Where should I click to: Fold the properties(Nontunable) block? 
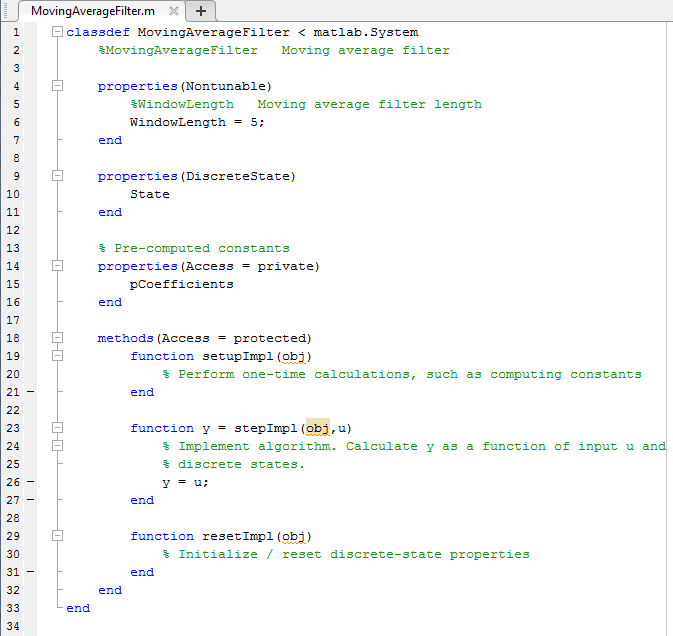point(57,86)
